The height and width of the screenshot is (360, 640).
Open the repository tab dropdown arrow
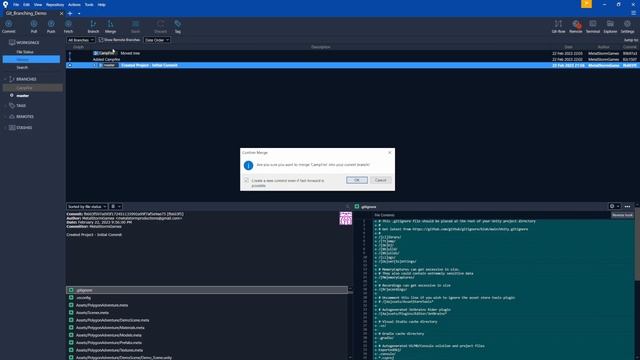tap(79, 13)
